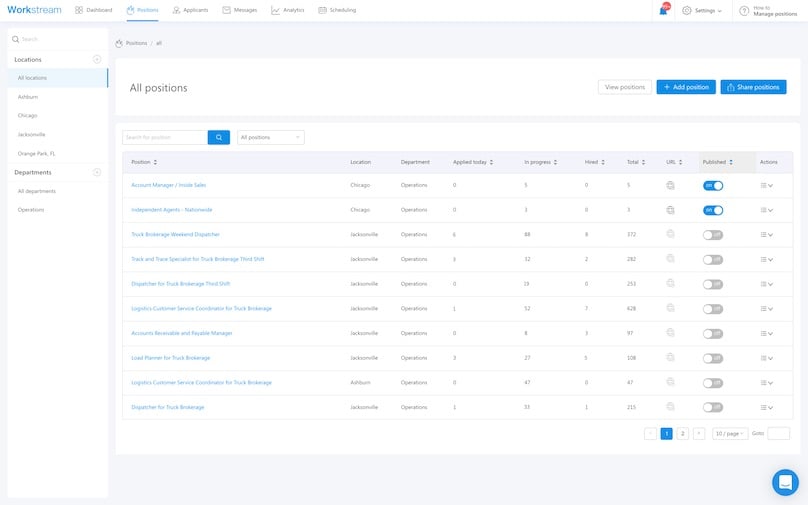Add a new location with plus icon

pyautogui.click(x=97, y=59)
